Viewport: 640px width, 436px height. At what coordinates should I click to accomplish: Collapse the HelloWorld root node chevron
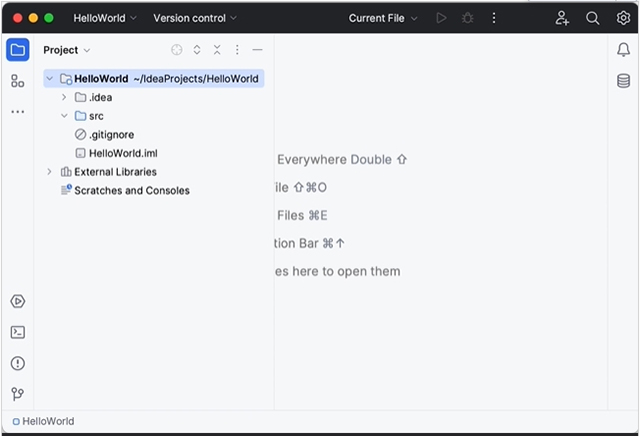tap(50, 78)
